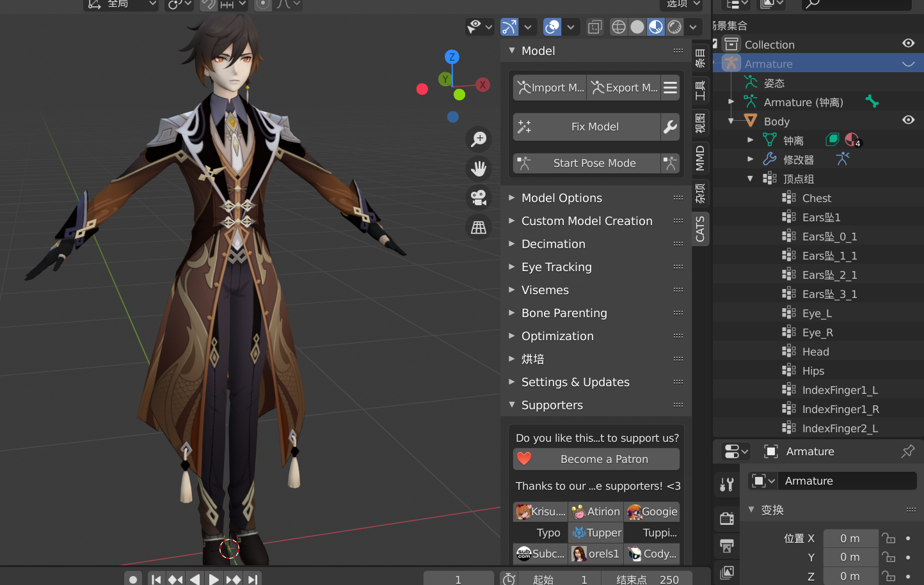Expand the Visemes panel
This screenshot has height=585, width=924.
(512, 290)
